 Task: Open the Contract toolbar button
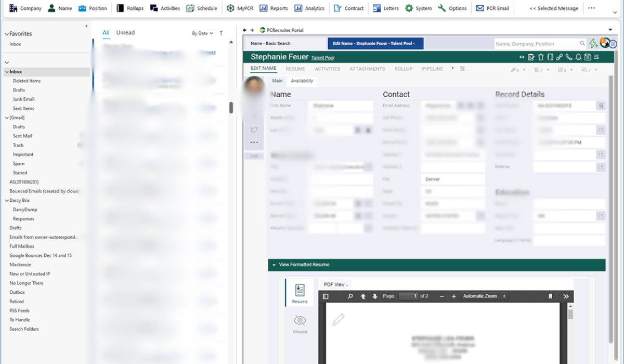pyautogui.click(x=348, y=8)
